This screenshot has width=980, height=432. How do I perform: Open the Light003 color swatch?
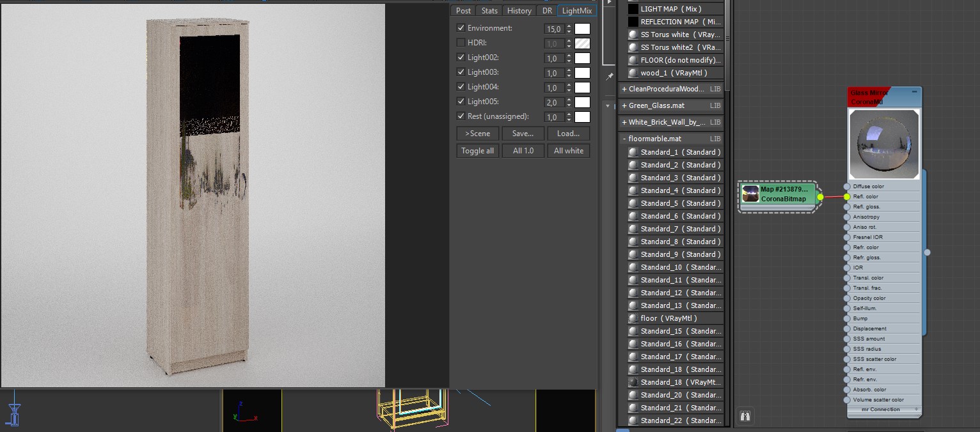(x=582, y=73)
